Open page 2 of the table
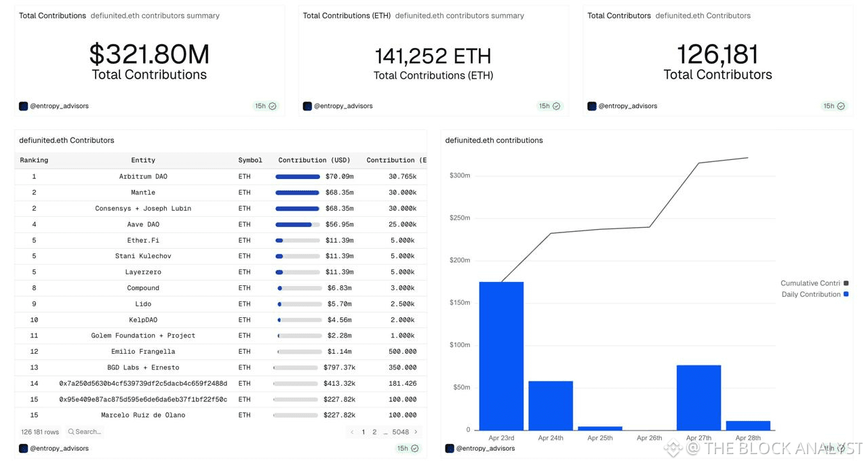Image resolution: width=868 pixels, height=465 pixels. (374, 432)
